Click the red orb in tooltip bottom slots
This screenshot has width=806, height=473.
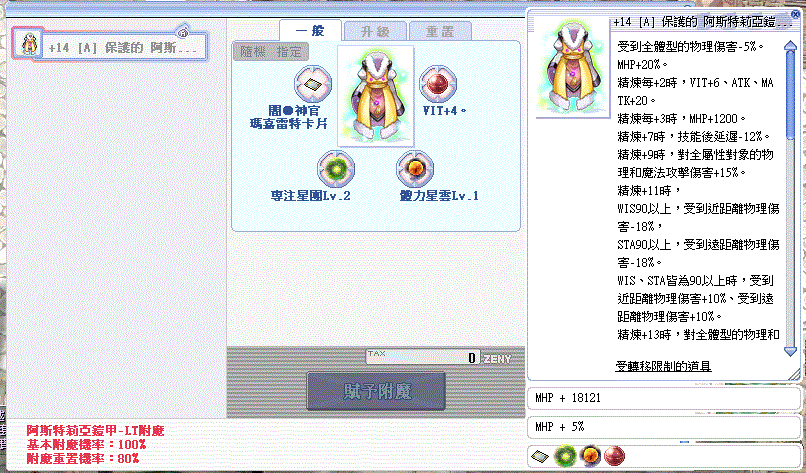point(614,456)
